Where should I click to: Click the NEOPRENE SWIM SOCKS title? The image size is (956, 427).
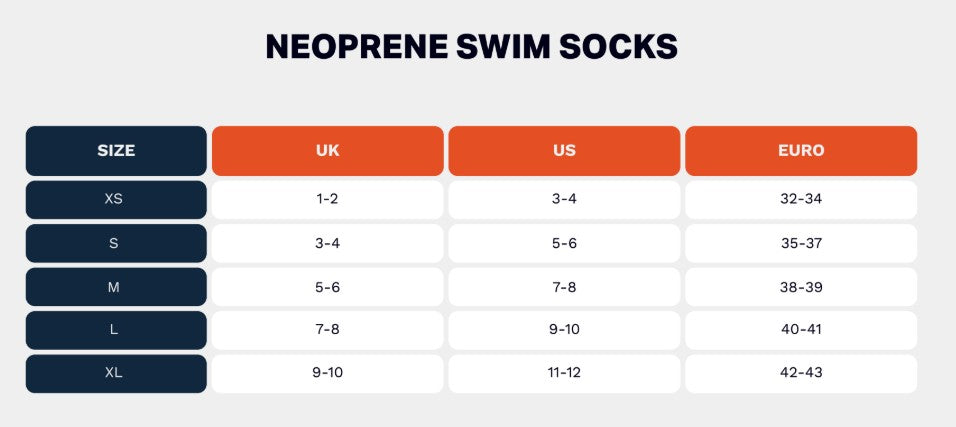[x=471, y=47]
